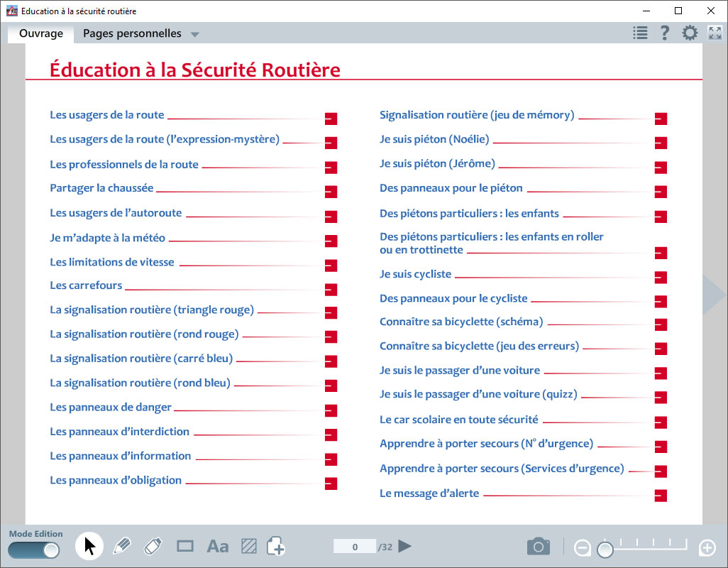This screenshot has height=568, width=728.
Task: Select the pointer tool in the toolbar
Action: [x=89, y=547]
